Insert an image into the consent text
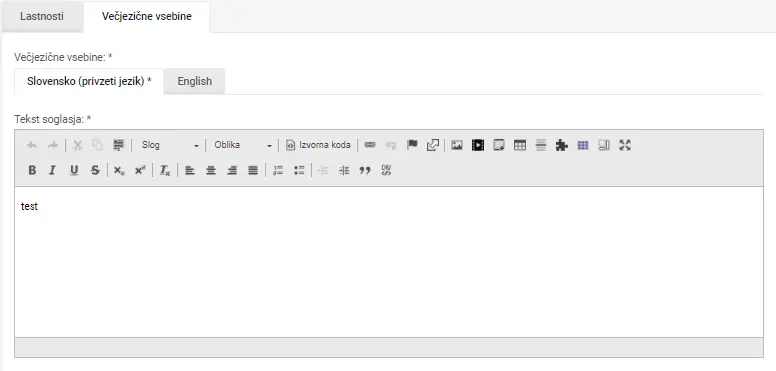This screenshot has width=776, height=371. (x=457, y=145)
